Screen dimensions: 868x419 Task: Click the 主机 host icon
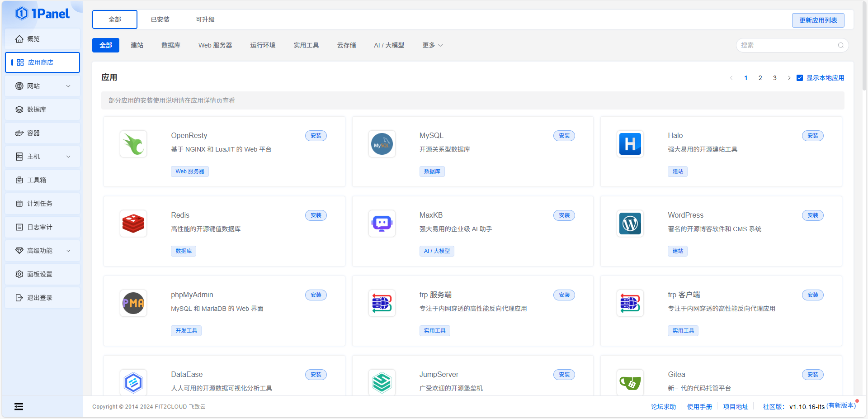(x=19, y=157)
